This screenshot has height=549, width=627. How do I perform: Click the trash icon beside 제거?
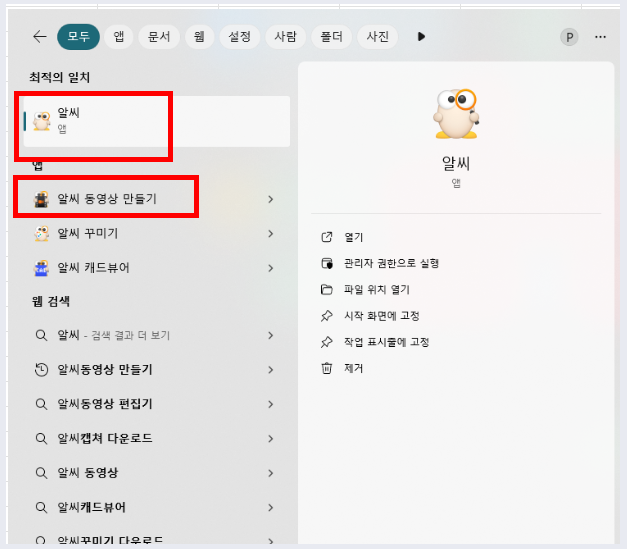point(327,368)
